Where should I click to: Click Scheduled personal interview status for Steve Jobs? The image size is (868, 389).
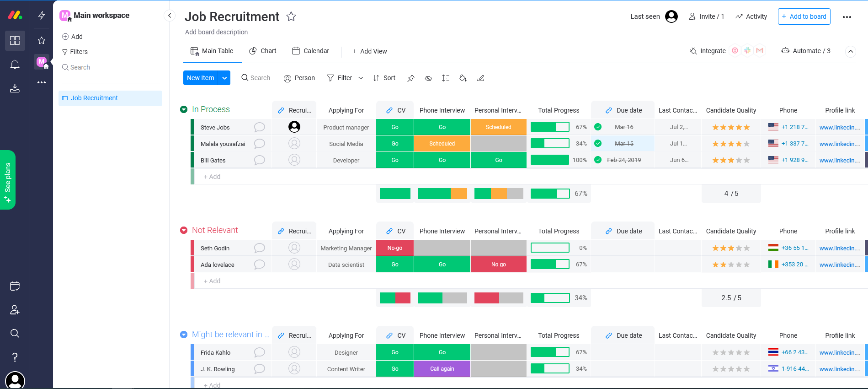tap(499, 127)
